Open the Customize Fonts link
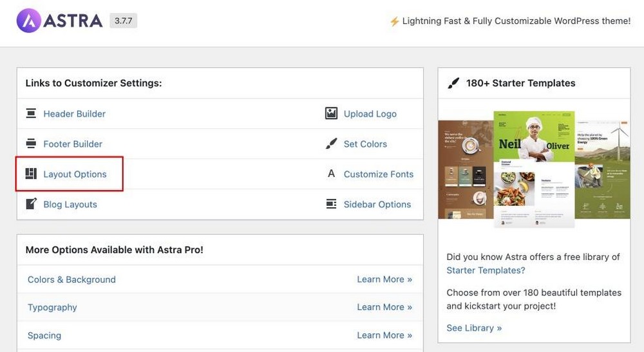Image resolution: width=644 pixels, height=352 pixels. pyautogui.click(x=378, y=174)
